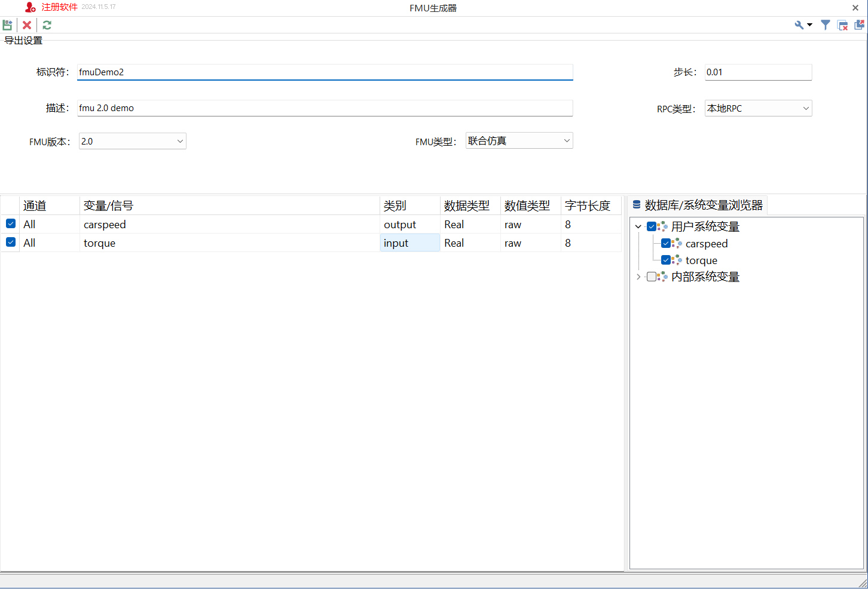Enable the 内部系统变量 checkbox
This screenshot has height=589, width=868.
(651, 276)
